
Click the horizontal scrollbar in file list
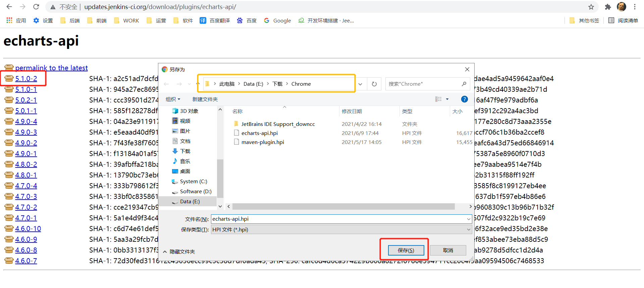coord(343,206)
